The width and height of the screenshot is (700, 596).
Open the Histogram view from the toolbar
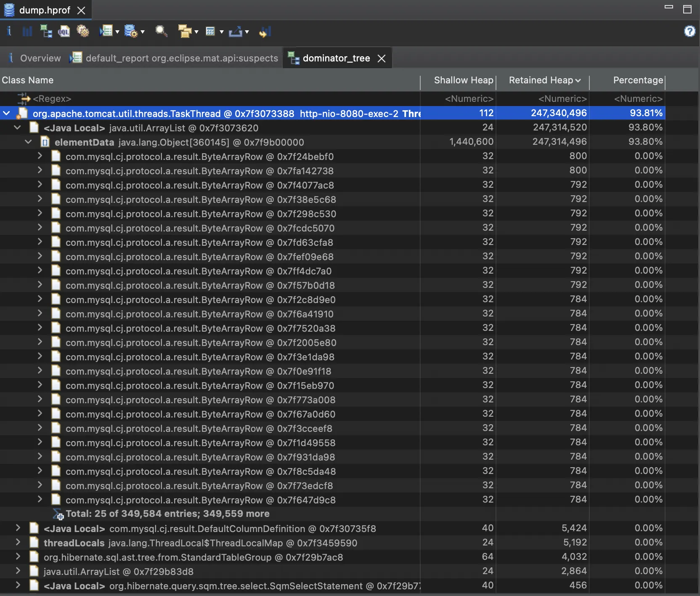click(27, 31)
